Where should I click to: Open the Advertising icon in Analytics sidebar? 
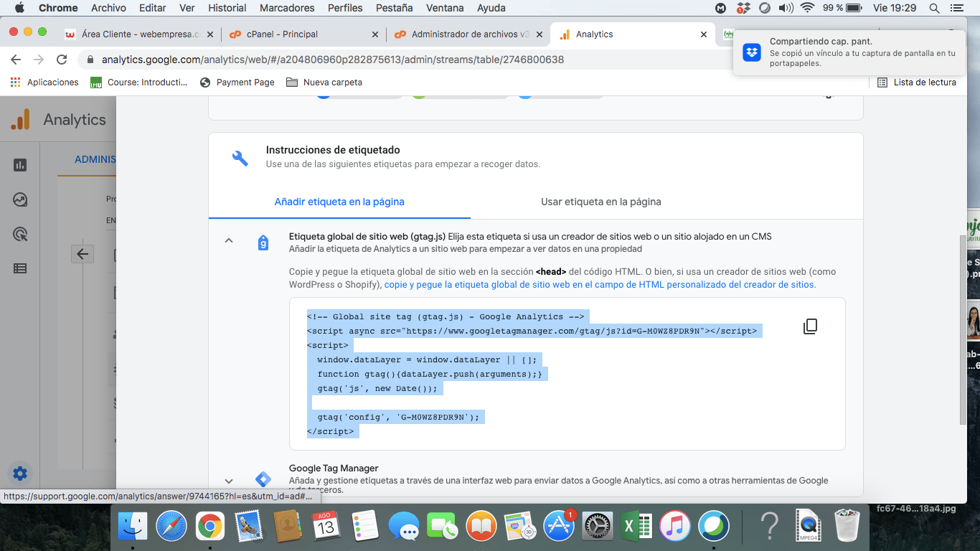pos(20,234)
